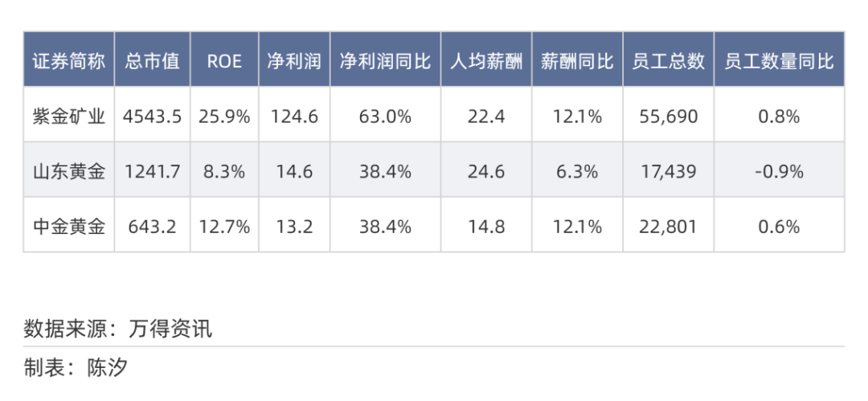Select the 25.9% ROE cell
Viewport: 868px width, 401px height.
[x=224, y=117]
